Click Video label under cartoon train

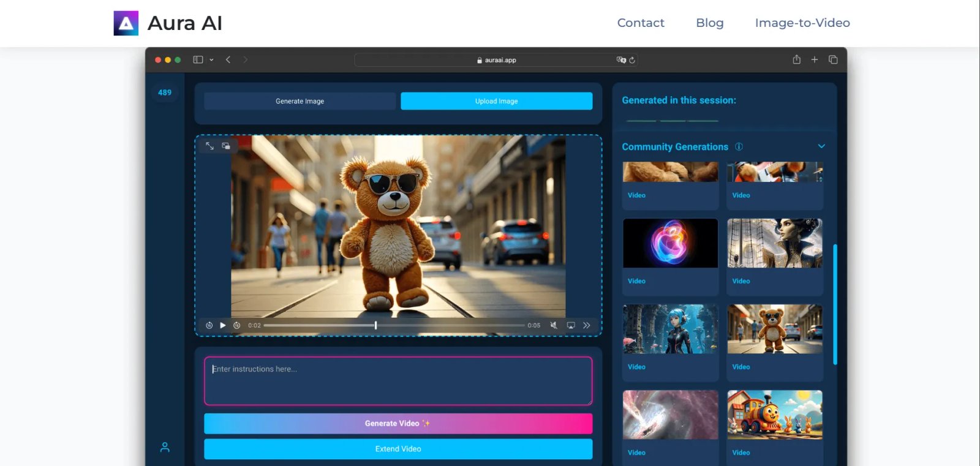(x=741, y=453)
